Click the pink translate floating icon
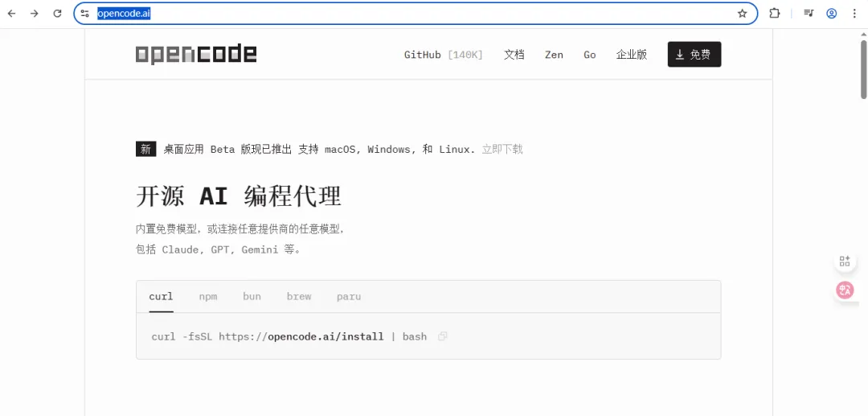The image size is (868, 416). pyautogui.click(x=845, y=290)
